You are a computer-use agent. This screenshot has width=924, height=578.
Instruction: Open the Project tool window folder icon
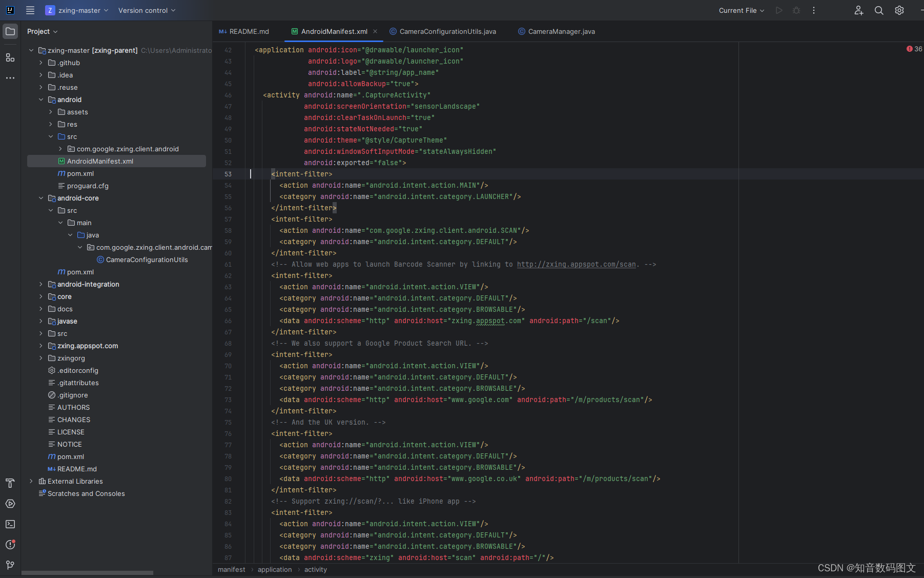tap(10, 31)
